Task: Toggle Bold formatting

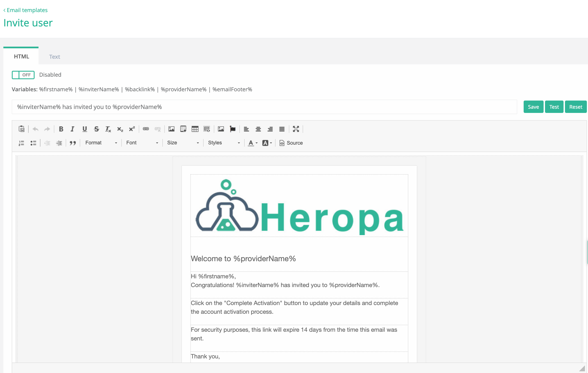Action: tap(61, 129)
